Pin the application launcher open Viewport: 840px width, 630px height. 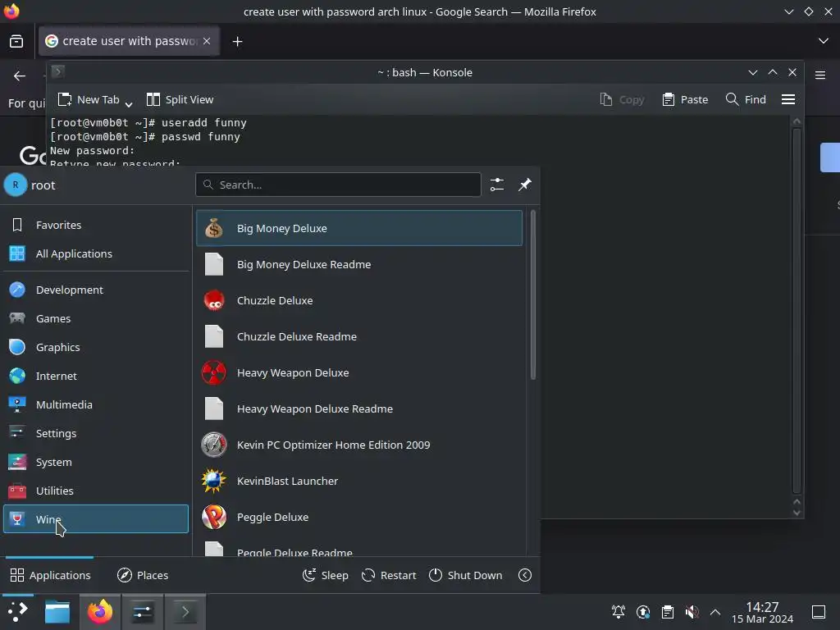coord(525,185)
